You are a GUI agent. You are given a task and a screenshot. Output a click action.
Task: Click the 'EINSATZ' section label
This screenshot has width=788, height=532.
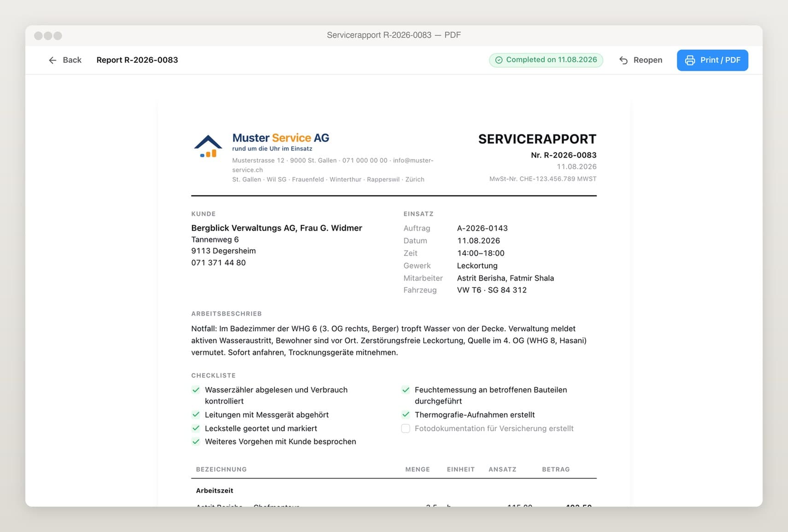point(418,214)
